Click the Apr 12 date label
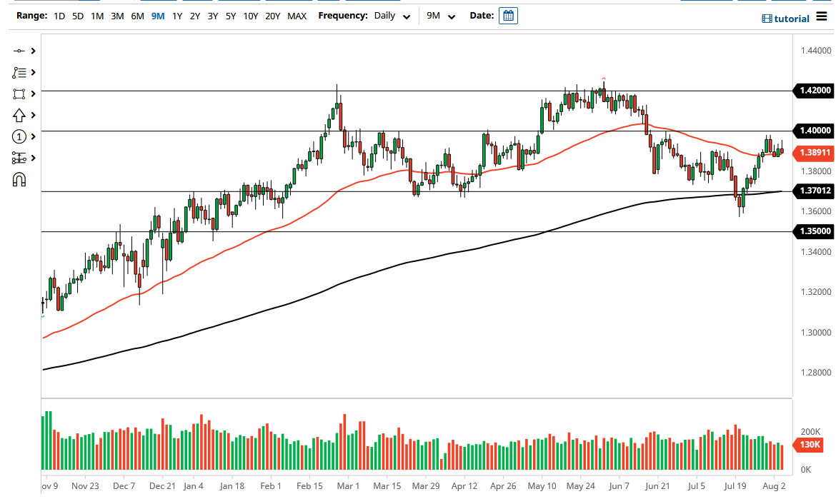The width and height of the screenshot is (836, 504). point(464,486)
